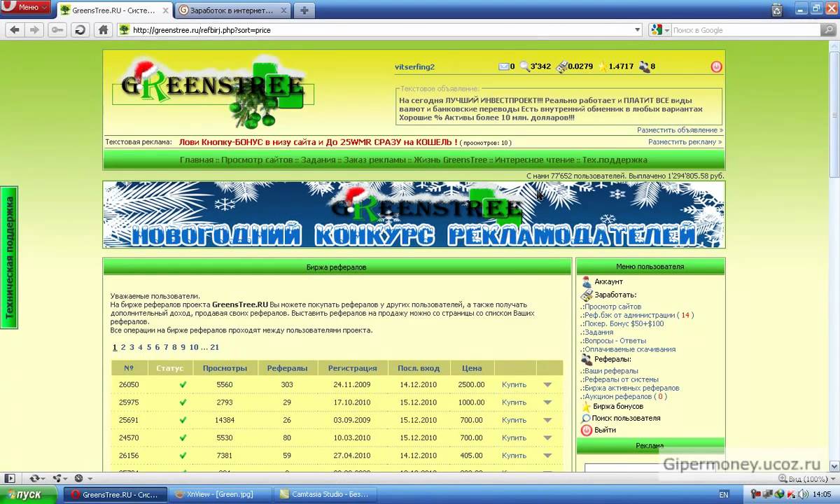
Task: Click the red Выйти icon in user menu
Action: [587, 430]
